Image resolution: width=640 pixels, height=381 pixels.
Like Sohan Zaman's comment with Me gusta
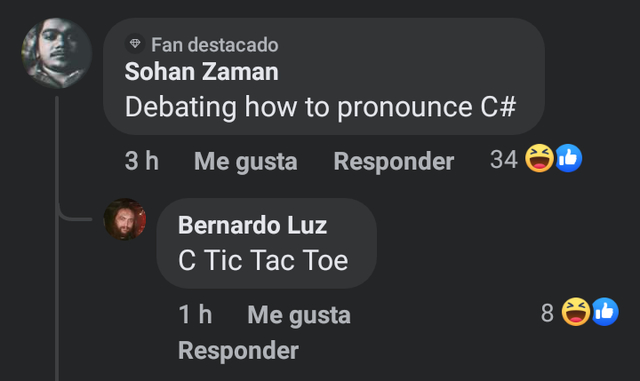pos(246,161)
